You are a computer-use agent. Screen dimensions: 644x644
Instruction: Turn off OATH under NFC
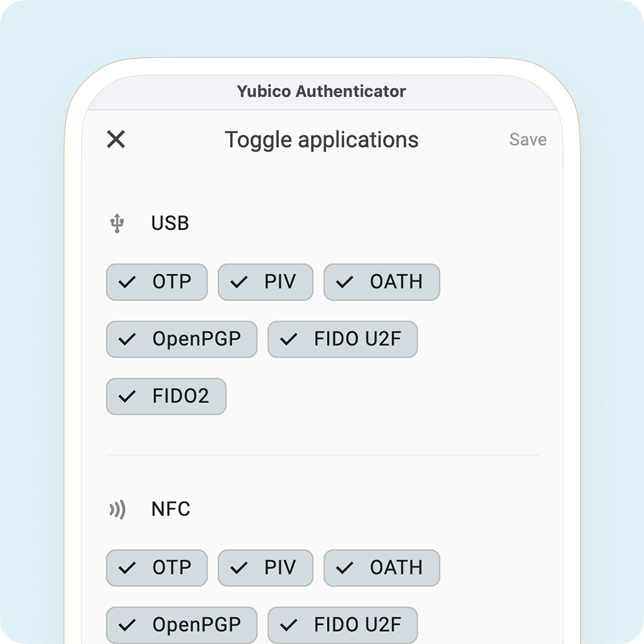(x=382, y=567)
